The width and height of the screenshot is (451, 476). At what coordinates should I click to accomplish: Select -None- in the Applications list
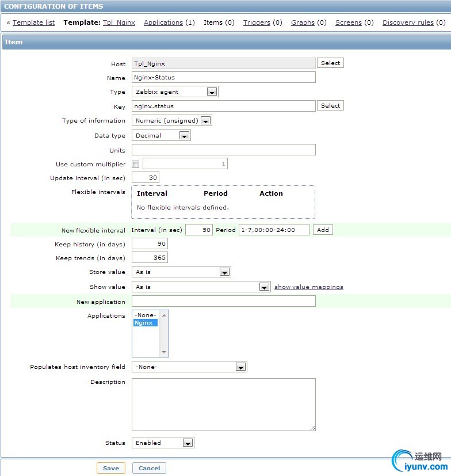click(146, 315)
